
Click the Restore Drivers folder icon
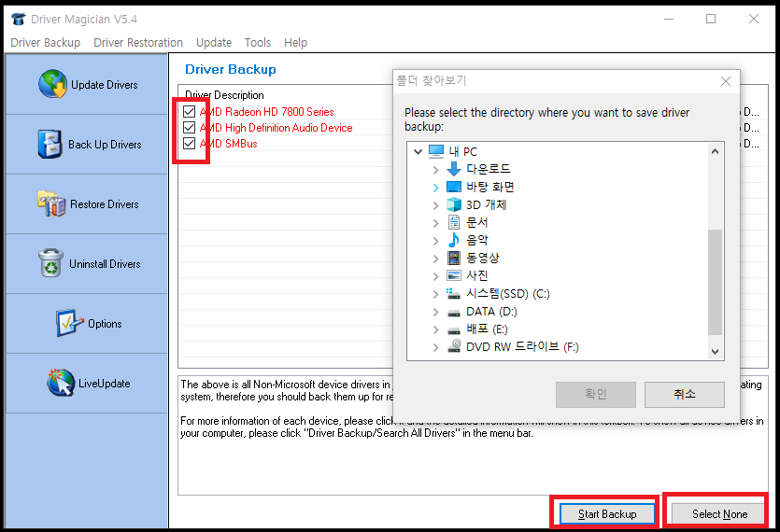point(51,203)
